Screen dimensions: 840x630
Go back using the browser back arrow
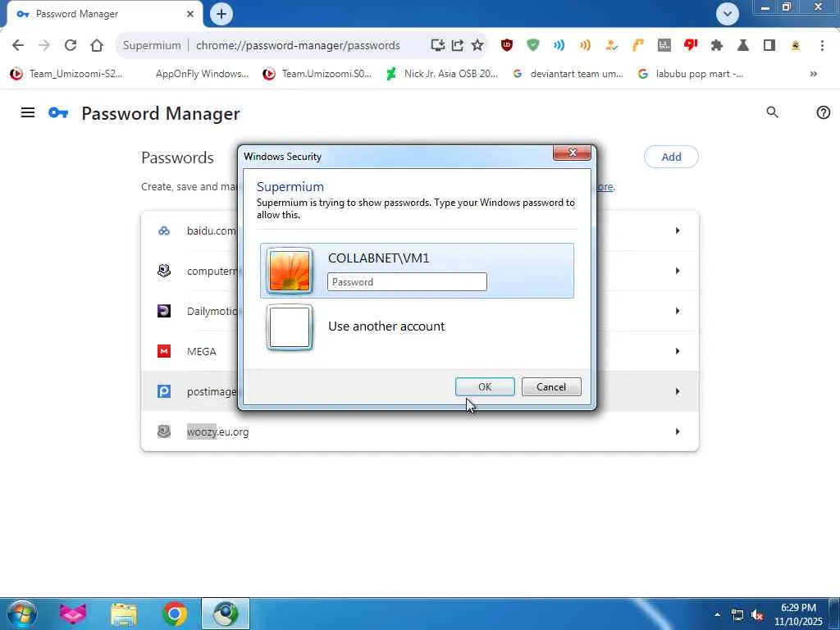click(18, 46)
